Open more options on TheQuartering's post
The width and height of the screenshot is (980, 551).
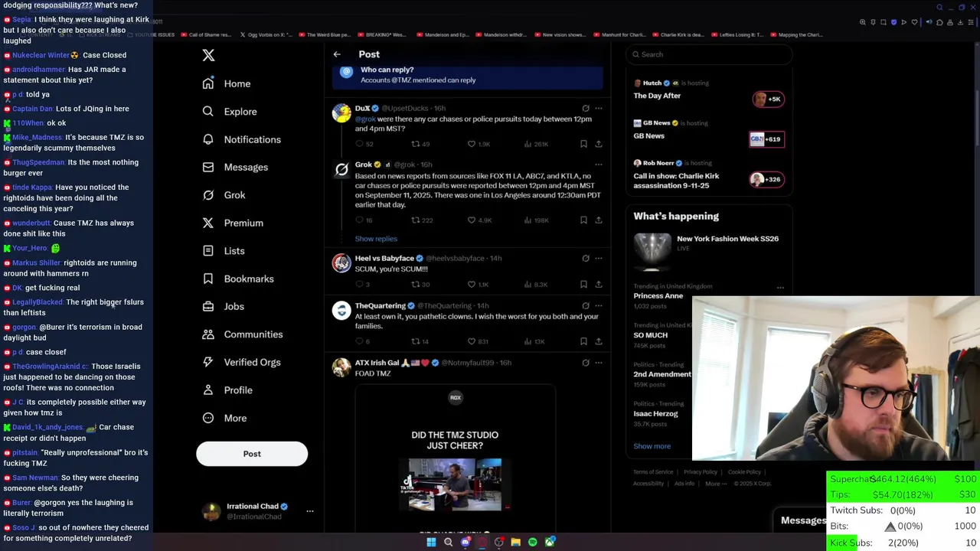pos(599,305)
